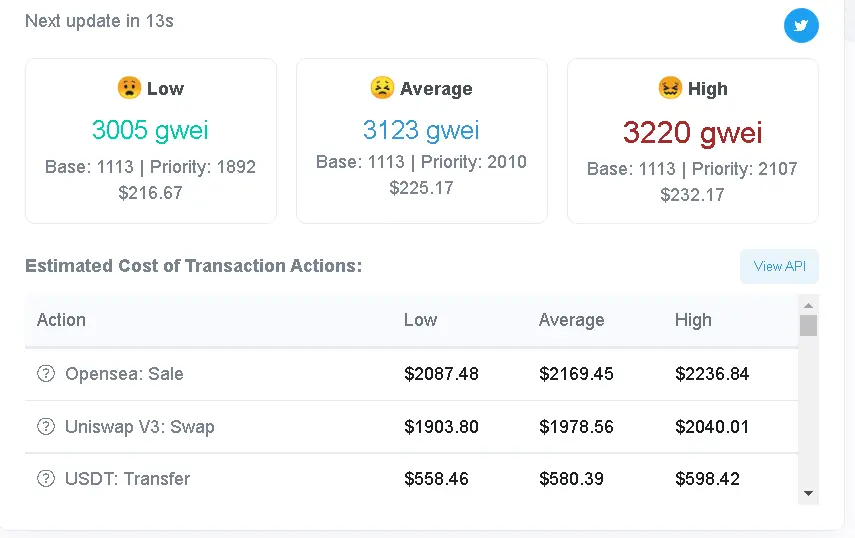The image size is (855, 538).
Task: Click the Low column header
Action: [x=420, y=319]
